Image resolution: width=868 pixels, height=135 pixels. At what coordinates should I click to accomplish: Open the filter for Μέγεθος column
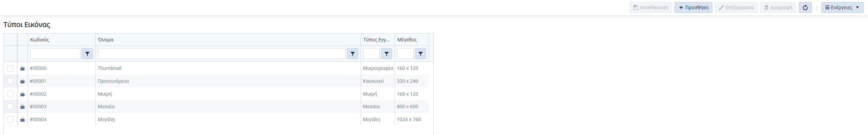click(x=420, y=54)
